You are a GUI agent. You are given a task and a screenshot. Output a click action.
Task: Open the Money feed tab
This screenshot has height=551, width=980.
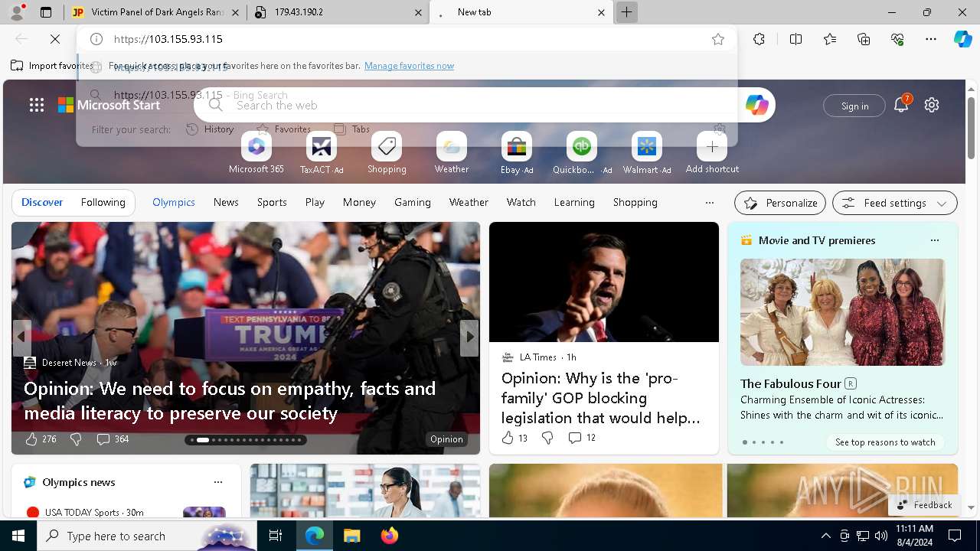[x=359, y=202]
